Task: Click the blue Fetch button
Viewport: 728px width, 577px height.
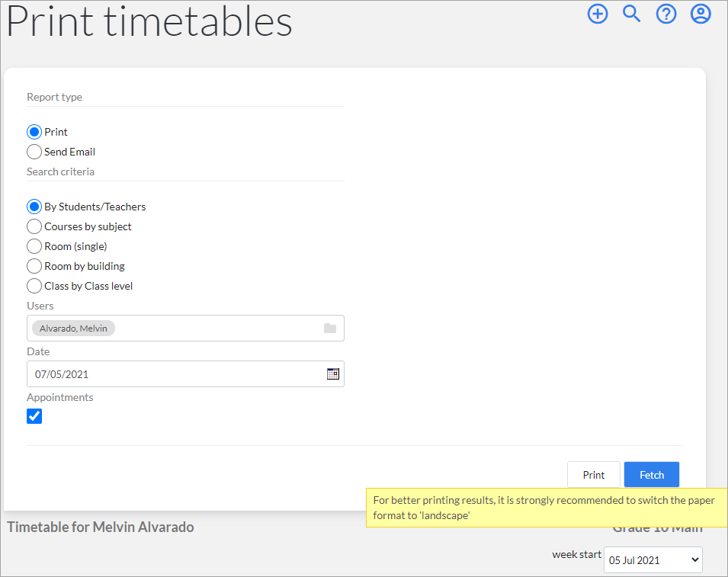Action: (652, 474)
